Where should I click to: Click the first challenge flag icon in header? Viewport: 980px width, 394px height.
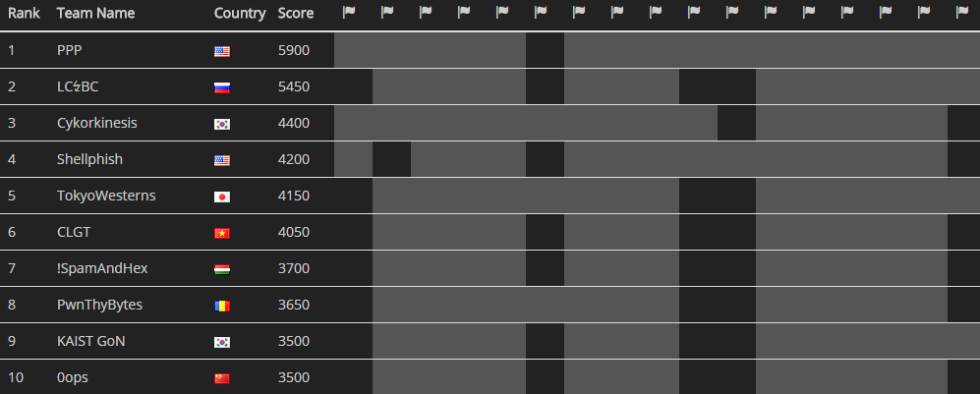pos(349,13)
